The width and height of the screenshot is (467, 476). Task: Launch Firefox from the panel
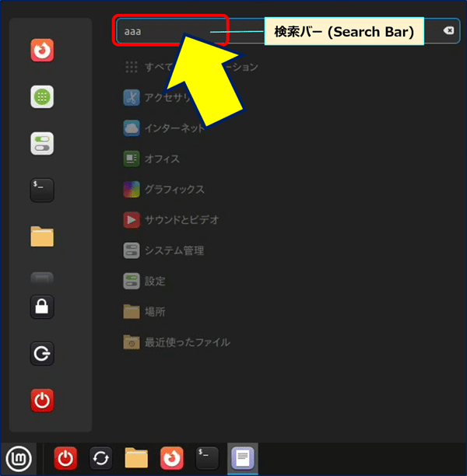point(172,458)
